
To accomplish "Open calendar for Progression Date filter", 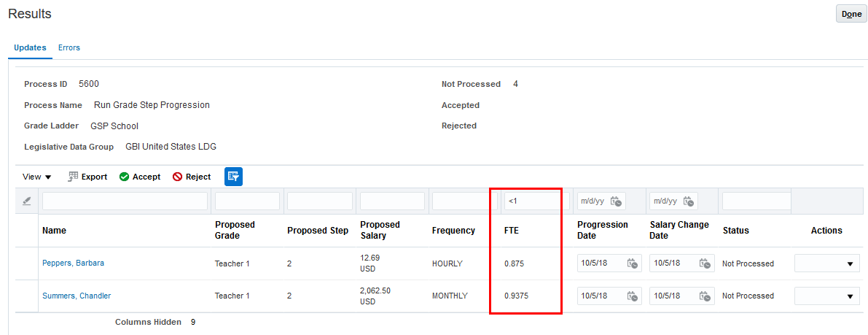I will [x=616, y=201].
